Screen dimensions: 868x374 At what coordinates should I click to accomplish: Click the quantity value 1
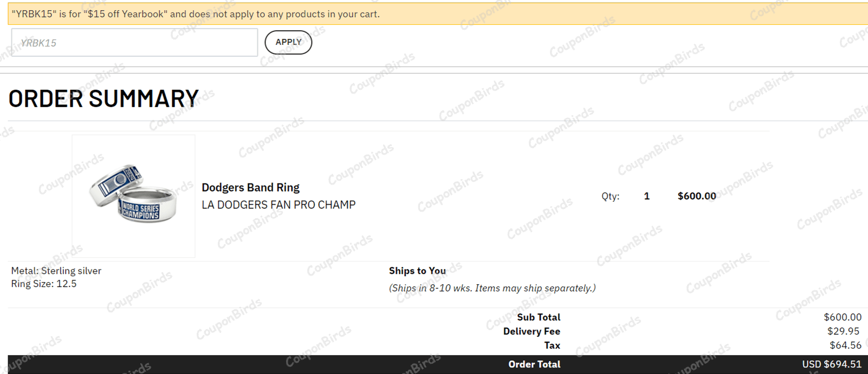tap(646, 196)
